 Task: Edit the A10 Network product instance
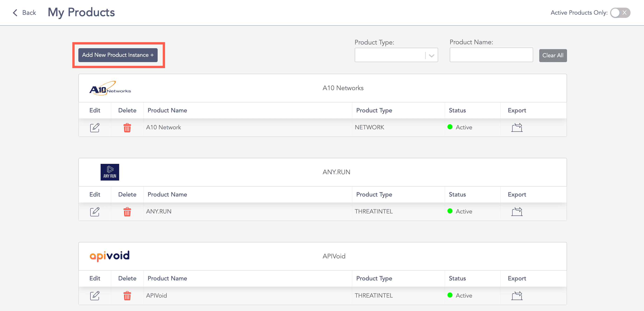click(95, 127)
